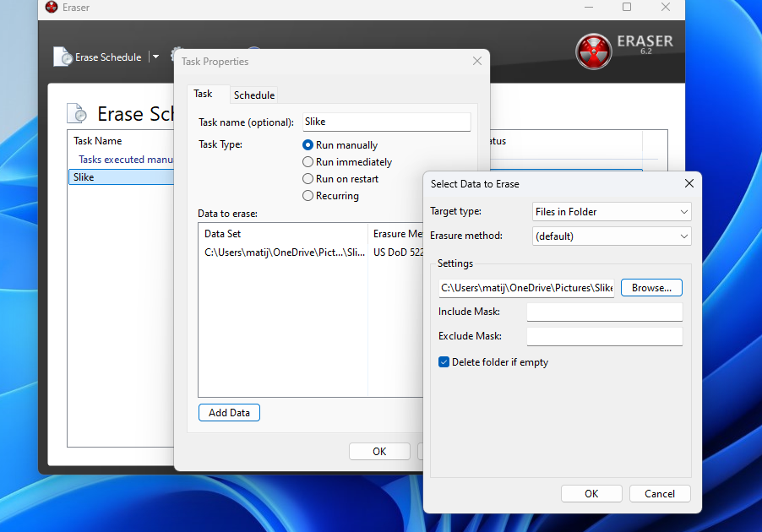Expand the Erasure method dropdown
Image resolution: width=762 pixels, height=532 pixels.
tap(612, 236)
